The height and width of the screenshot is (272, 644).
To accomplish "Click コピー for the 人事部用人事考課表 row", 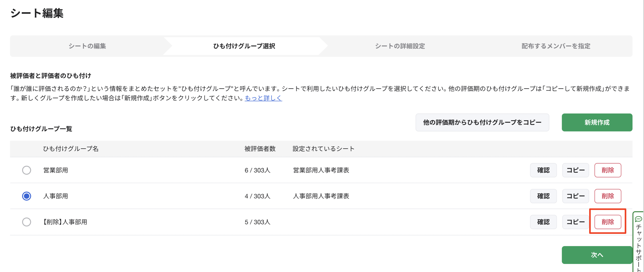I will coord(575,196).
